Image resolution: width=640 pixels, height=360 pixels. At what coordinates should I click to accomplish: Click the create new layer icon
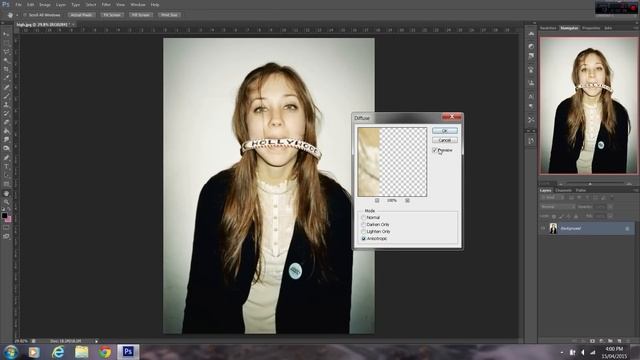pos(619,340)
